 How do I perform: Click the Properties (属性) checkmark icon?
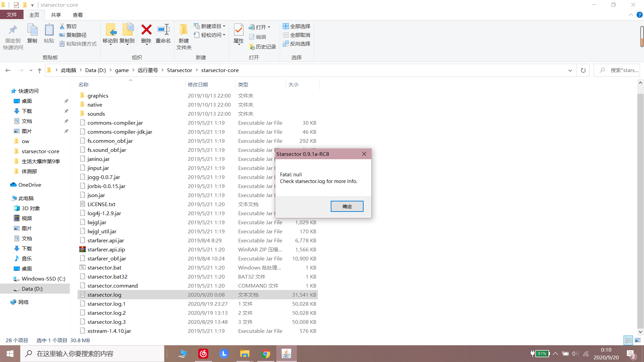click(238, 30)
